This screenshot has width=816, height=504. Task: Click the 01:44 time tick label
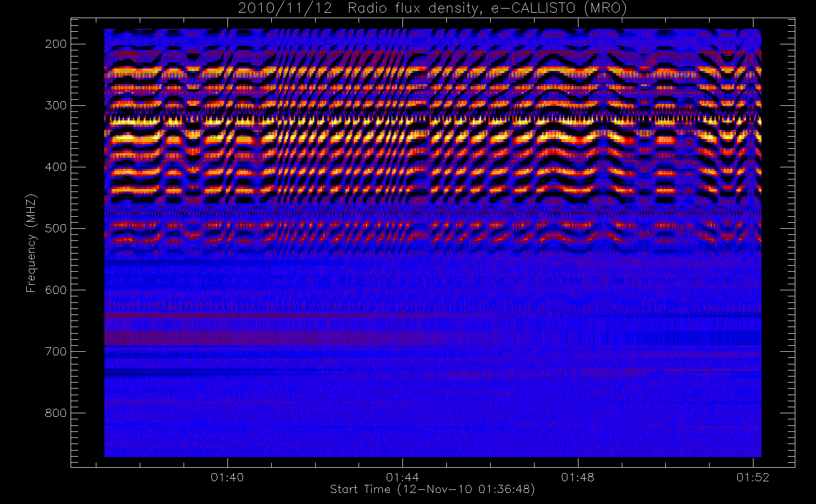point(402,477)
